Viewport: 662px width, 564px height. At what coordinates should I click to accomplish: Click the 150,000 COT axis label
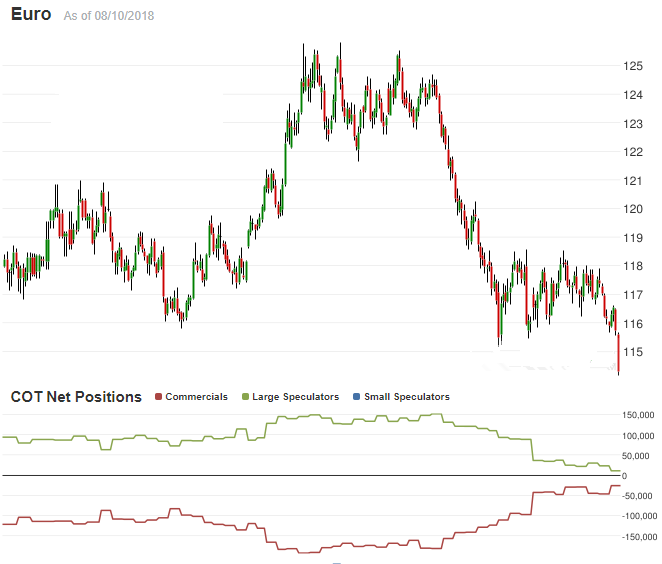tap(637, 415)
